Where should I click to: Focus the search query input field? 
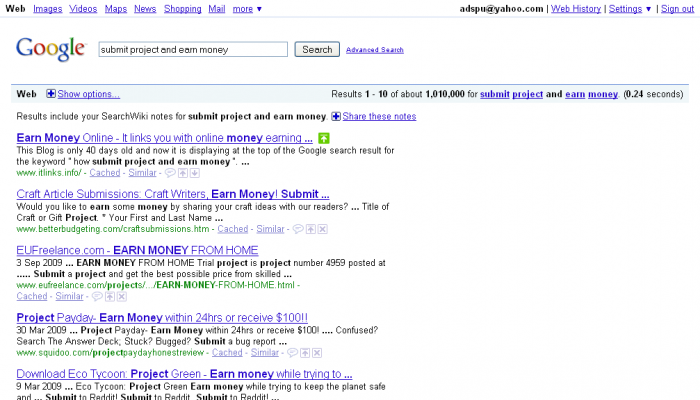[x=193, y=50]
